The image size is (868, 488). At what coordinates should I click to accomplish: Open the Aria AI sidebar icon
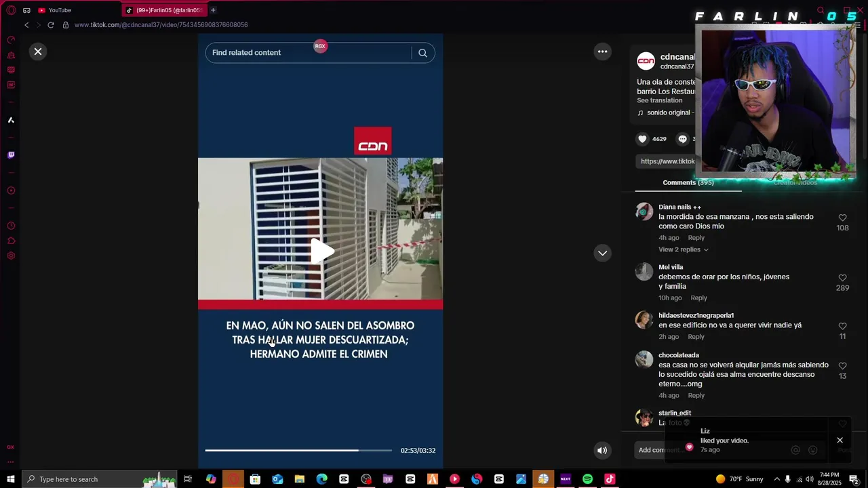tap(11, 120)
